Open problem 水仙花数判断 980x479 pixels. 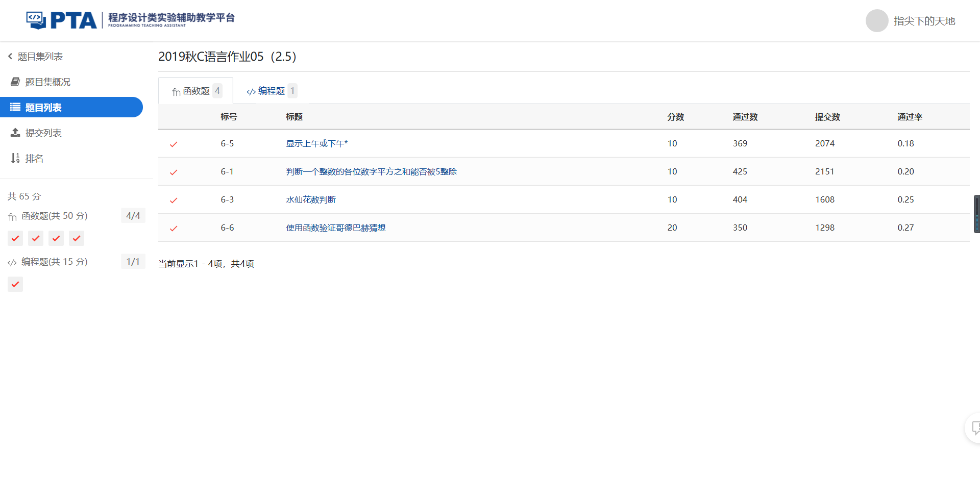pos(311,199)
